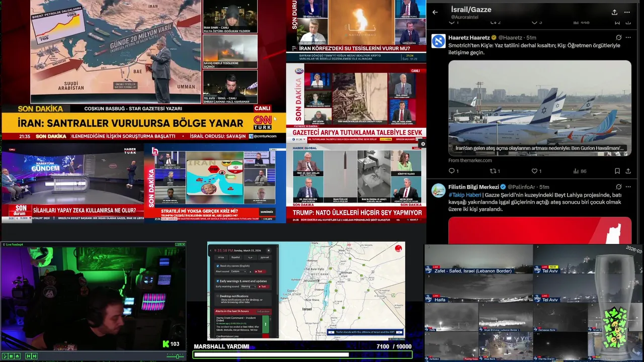Select the Haber Global broadcast feed
The height and width of the screenshot is (362, 644).
356,184
